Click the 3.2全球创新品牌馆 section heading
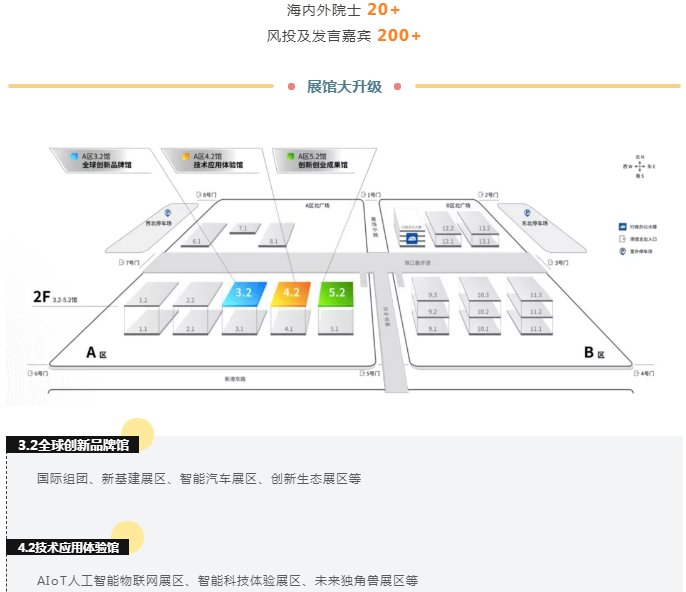 (73, 445)
